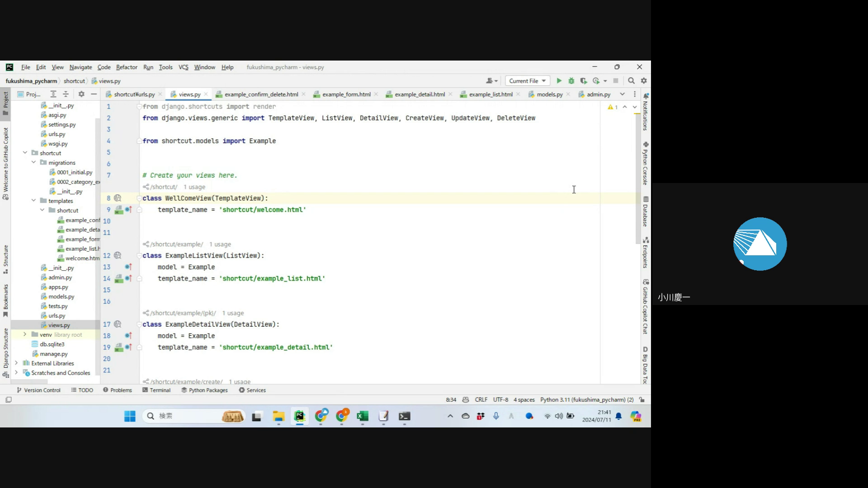This screenshot has width=868, height=488.
Task: Click gutter override icon on line 13
Action: tap(128, 267)
